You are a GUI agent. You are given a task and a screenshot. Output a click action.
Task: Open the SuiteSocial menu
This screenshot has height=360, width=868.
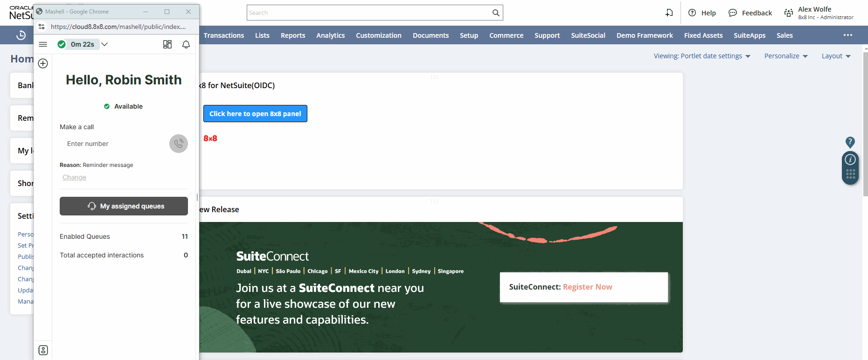point(588,35)
